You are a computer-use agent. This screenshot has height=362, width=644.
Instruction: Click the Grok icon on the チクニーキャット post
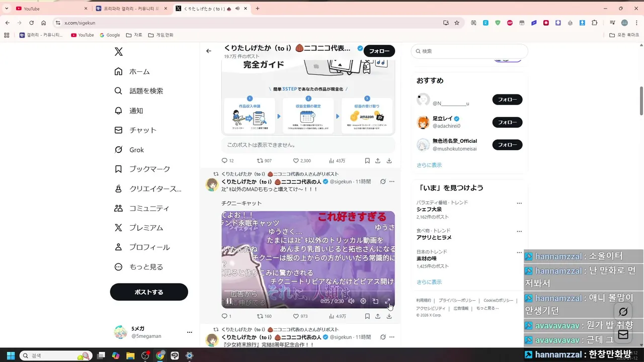pyautogui.click(x=383, y=182)
